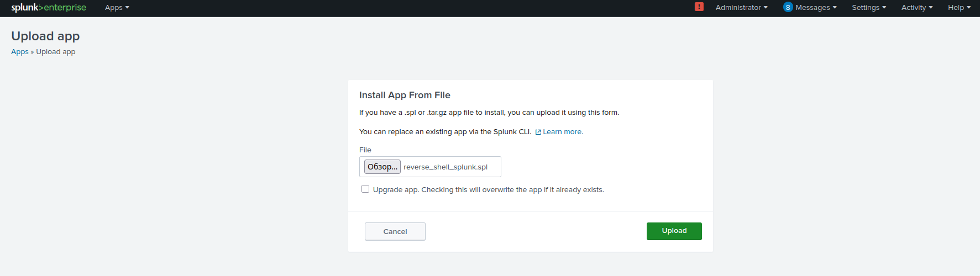Click the Cancel button
The width and height of the screenshot is (980, 276).
tap(395, 231)
